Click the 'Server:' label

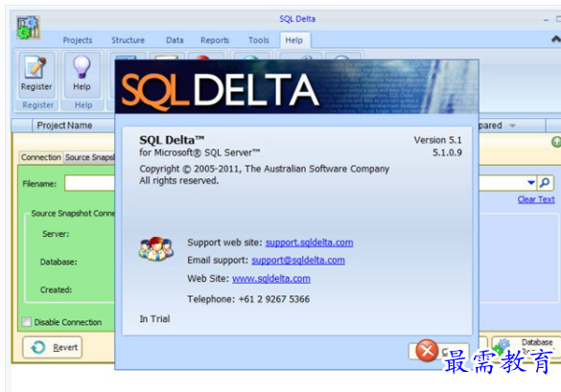(x=56, y=234)
